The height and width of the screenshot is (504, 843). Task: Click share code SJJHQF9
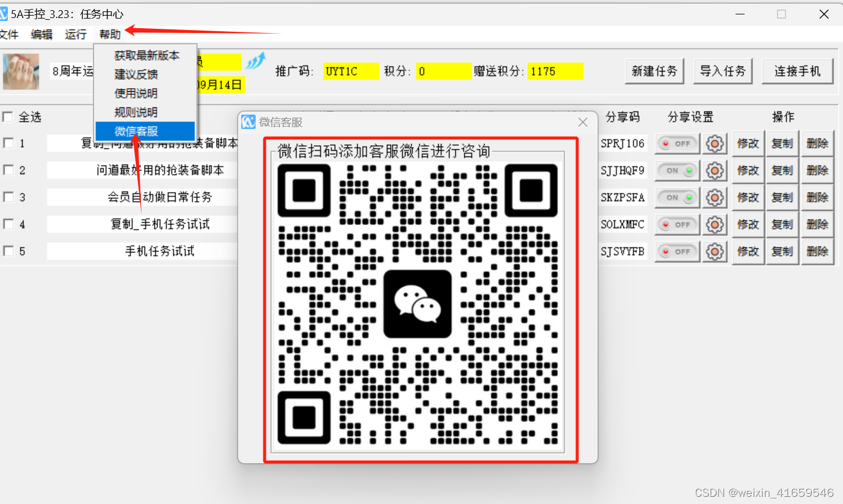(x=623, y=170)
